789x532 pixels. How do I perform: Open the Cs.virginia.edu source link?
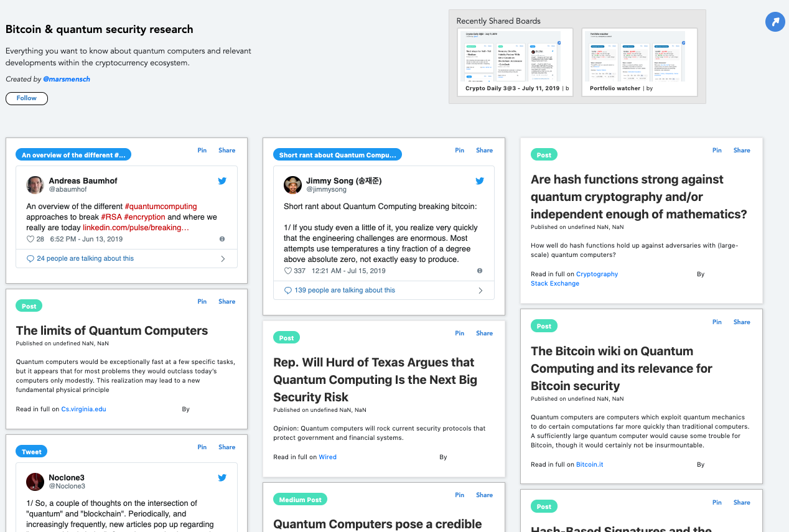pos(84,409)
